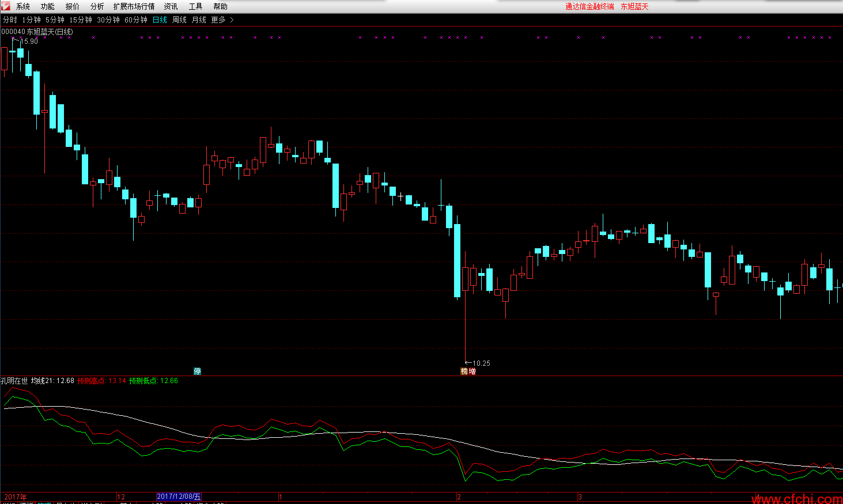Click the highlighted 2017/12/08/五 date marker
This screenshot has height=504, width=843.
[179, 497]
